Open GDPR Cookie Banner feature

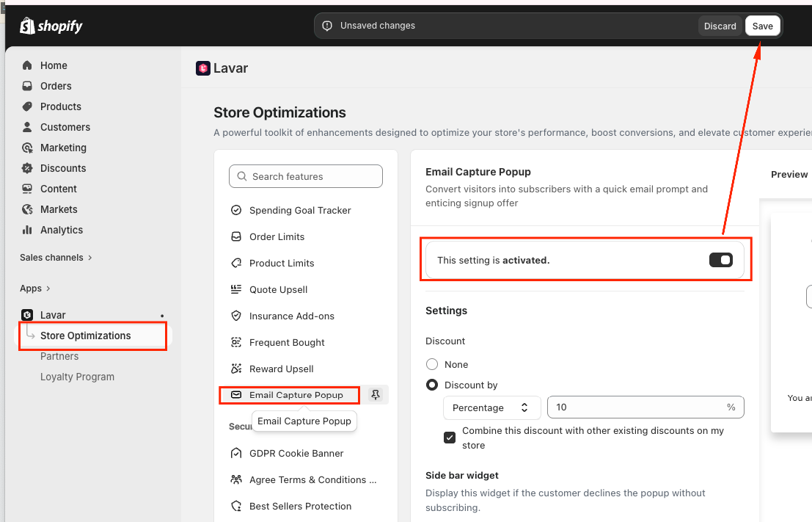pyautogui.click(x=296, y=453)
